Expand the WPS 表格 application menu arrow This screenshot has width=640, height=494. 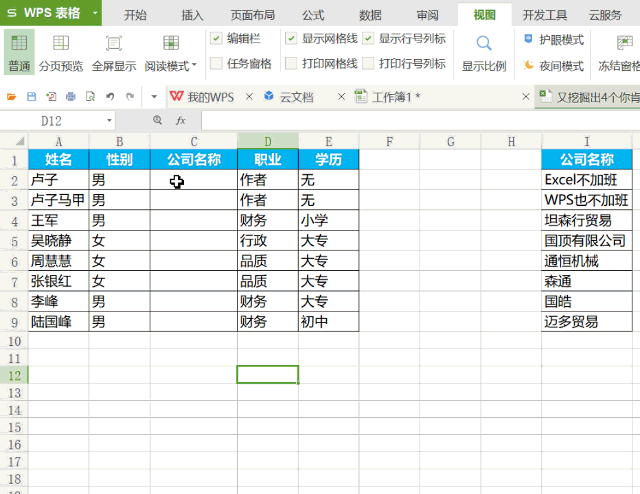pyautogui.click(x=95, y=13)
